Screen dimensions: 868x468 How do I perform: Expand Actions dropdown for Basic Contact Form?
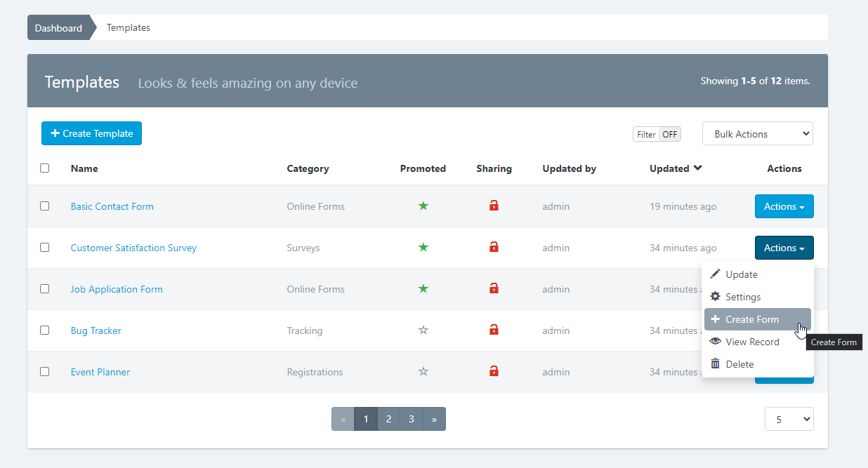(x=784, y=206)
